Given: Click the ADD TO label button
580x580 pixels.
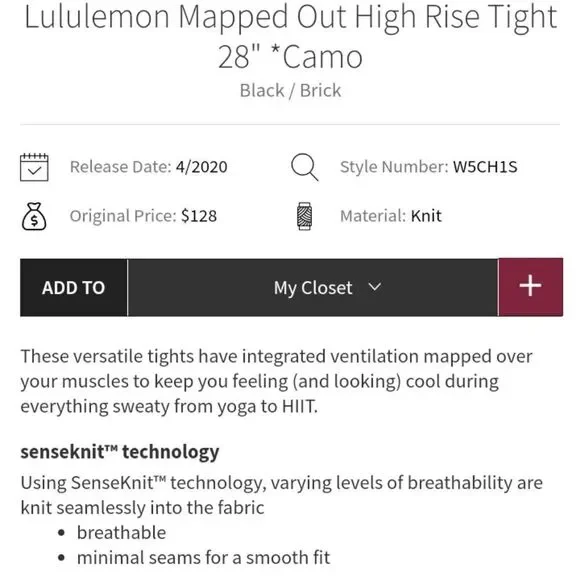Looking at the screenshot, I should click(x=74, y=287).
